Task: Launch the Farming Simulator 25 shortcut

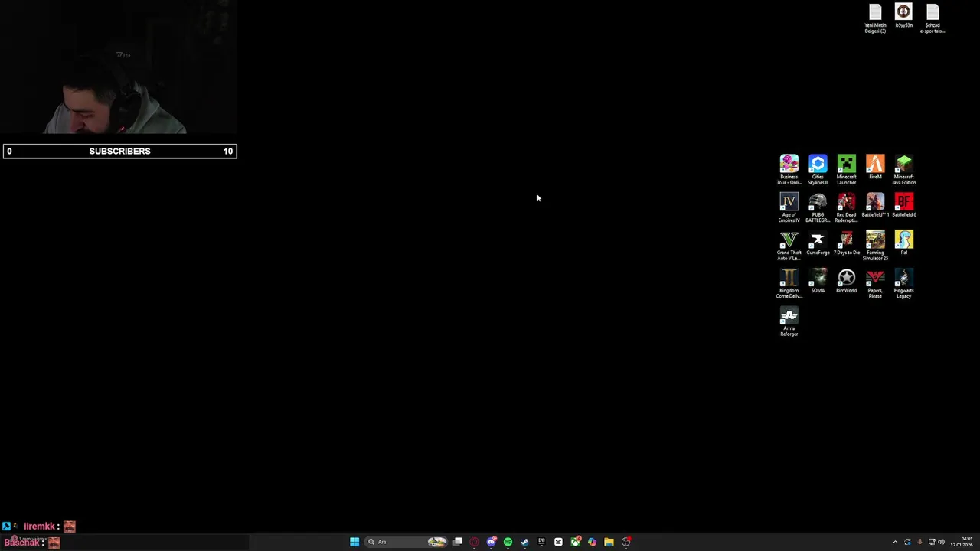Action: [875, 246]
